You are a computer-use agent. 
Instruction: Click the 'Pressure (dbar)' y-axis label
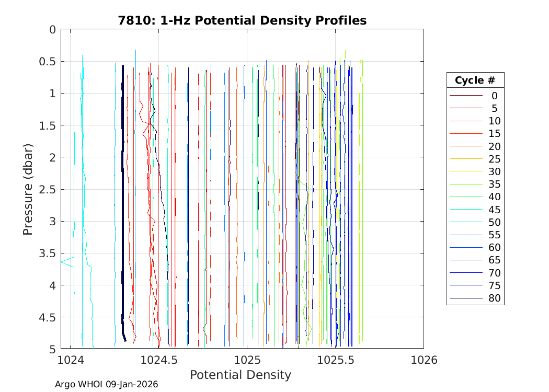point(28,189)
